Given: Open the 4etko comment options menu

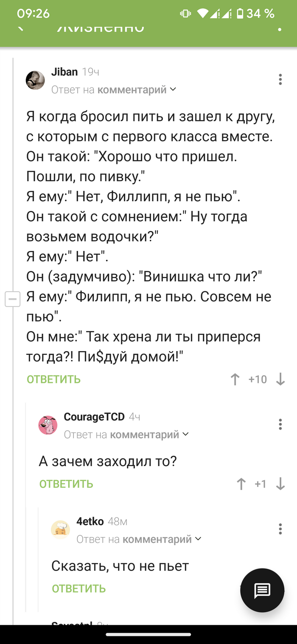Looking at the screenshot, I should (280, 529).
